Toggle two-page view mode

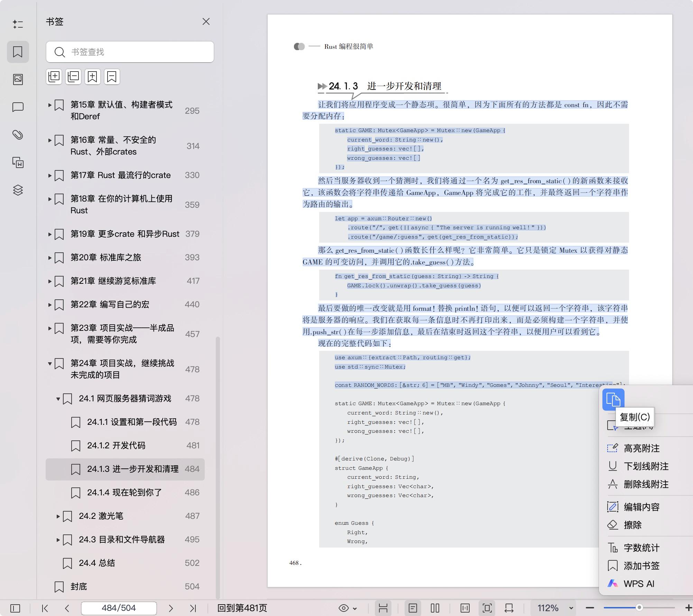pos(435,608)
